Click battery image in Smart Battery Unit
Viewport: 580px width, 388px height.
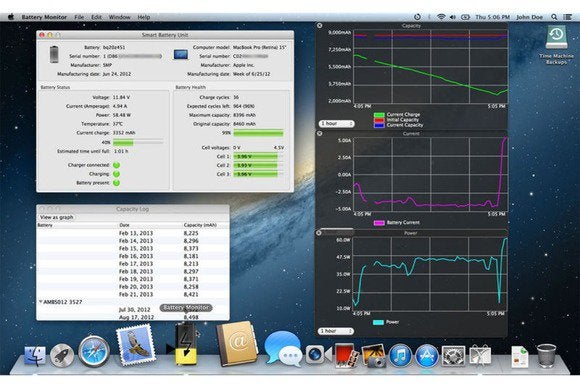coord(54,54)
